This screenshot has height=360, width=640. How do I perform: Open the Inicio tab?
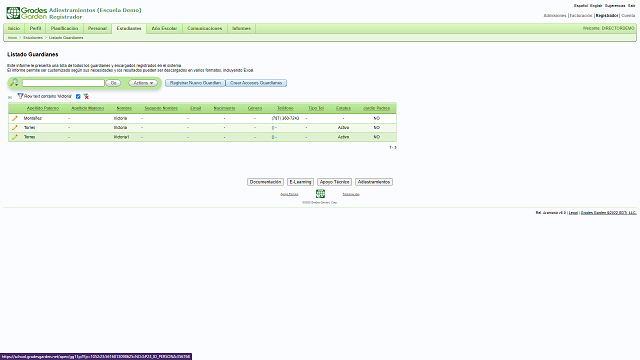tap(14, 28)
